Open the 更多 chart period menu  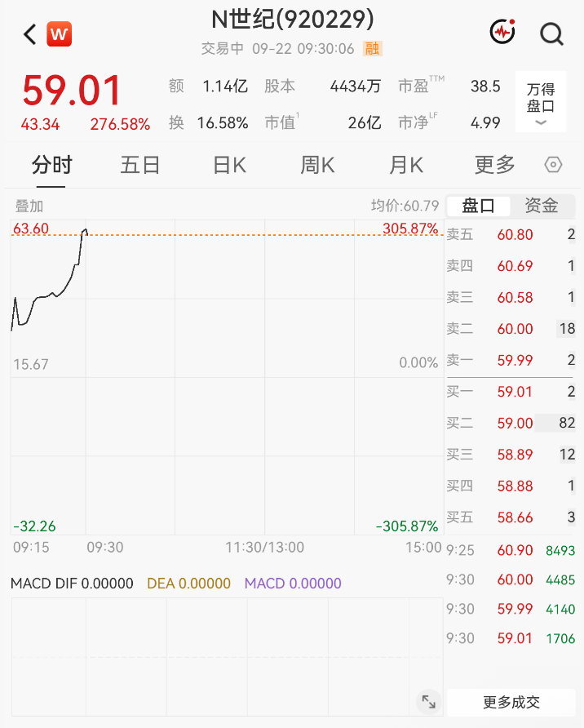pyautogui.click(x=494, y=165)
